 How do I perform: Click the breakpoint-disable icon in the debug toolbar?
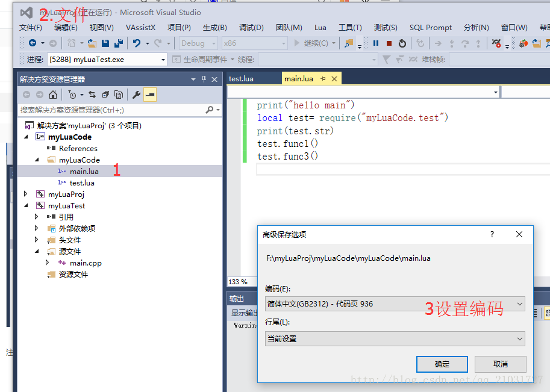tap(496, 43)
